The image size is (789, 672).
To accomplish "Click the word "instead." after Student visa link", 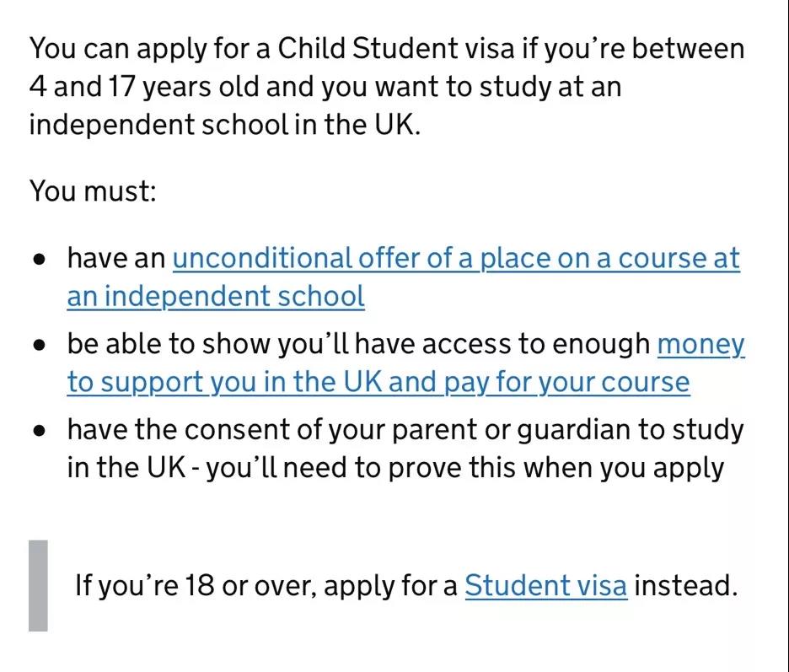I will click(x=685, y=585).
